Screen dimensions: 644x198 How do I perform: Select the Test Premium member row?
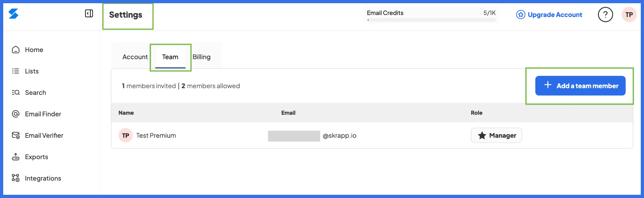pos(372,135)
